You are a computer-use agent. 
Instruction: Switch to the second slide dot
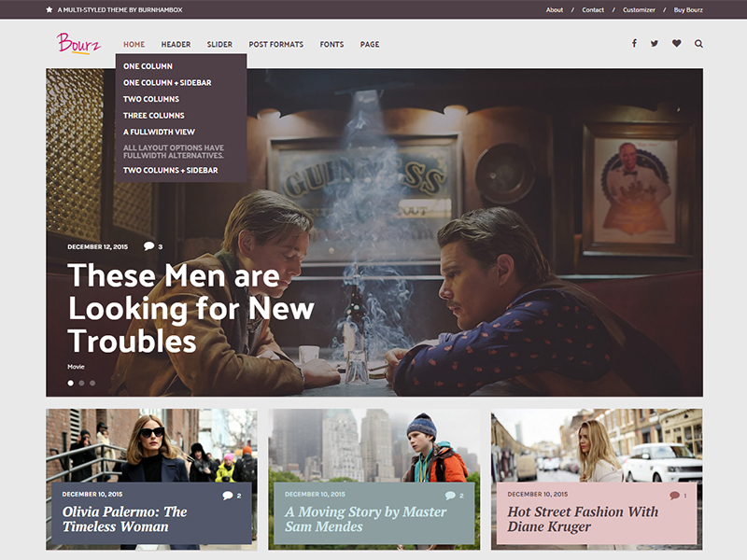click(81, 383)
